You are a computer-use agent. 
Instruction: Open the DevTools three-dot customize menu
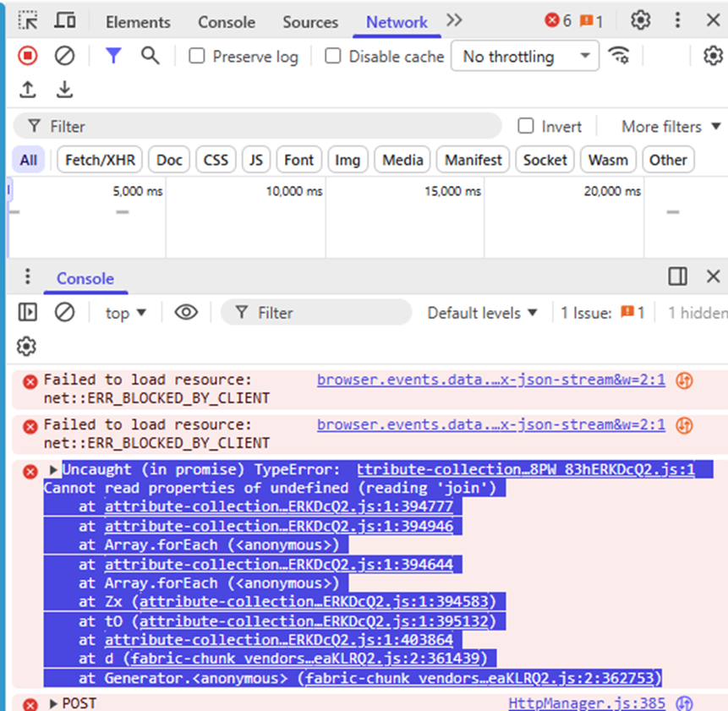(x=677, y=20)
